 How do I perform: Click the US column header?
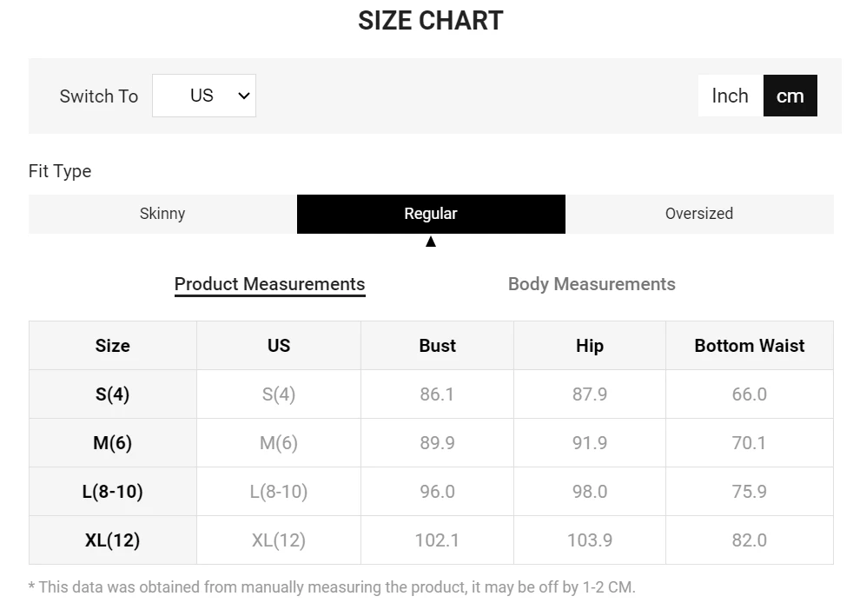pos(279,346)
